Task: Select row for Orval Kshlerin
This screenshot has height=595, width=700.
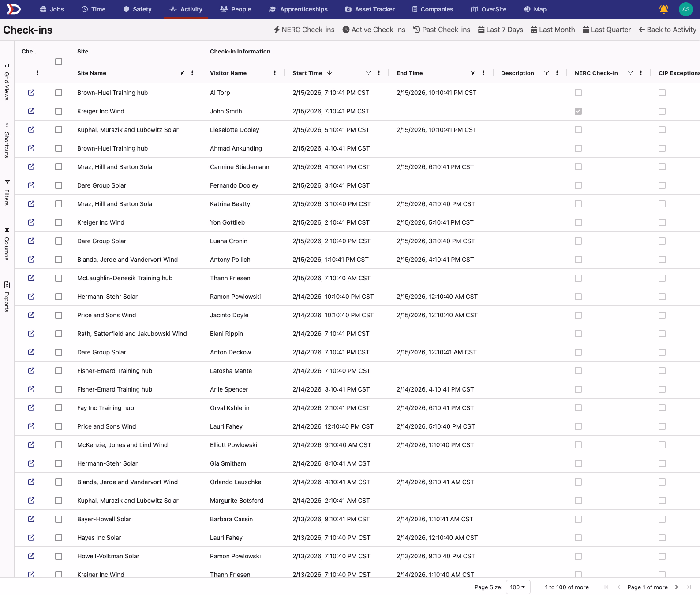Action: [x=59, y=408]
